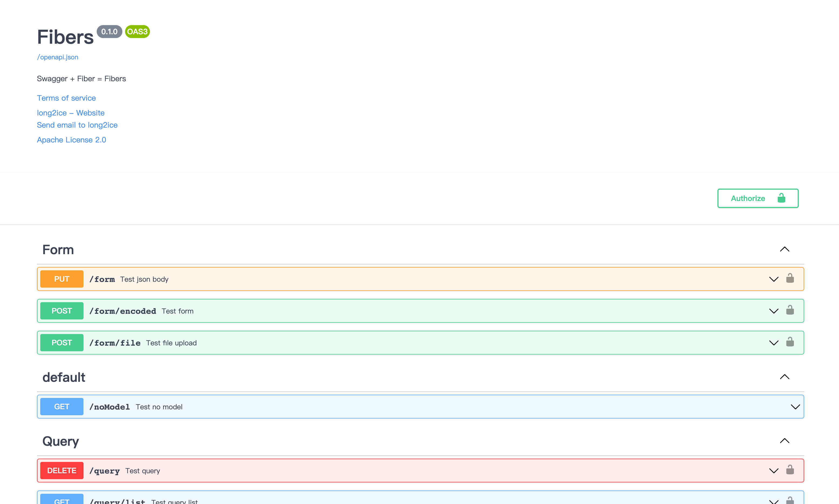The width and height of the screenshot is (839, 504).
Task: Open the /openapi.json link
Action: (58, 57)
